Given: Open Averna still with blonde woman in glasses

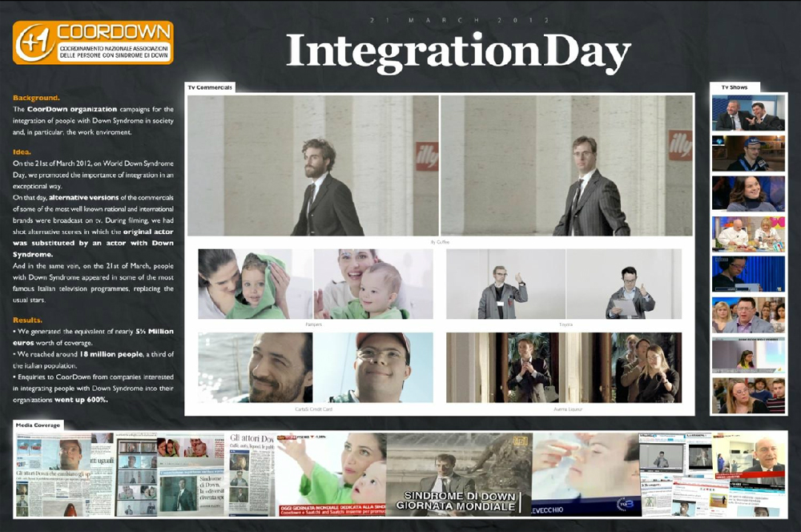Looking at the screenshot, I should coord(624,368).
